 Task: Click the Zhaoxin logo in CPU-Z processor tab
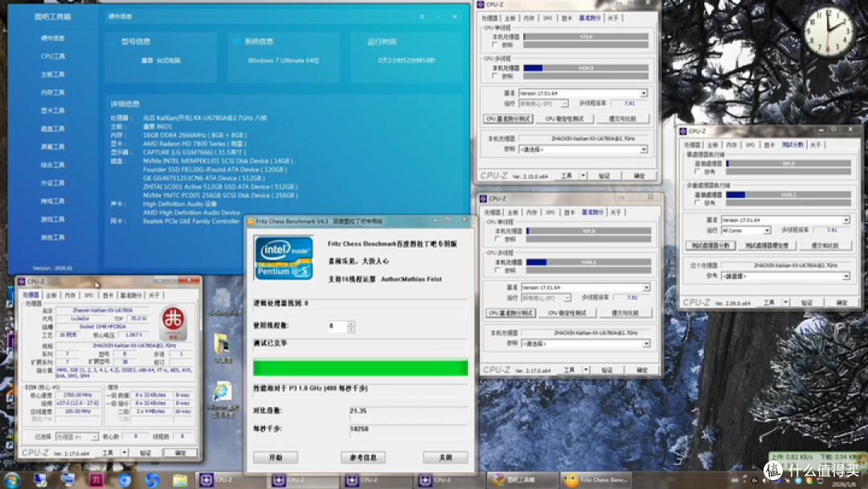coord(174,323)
